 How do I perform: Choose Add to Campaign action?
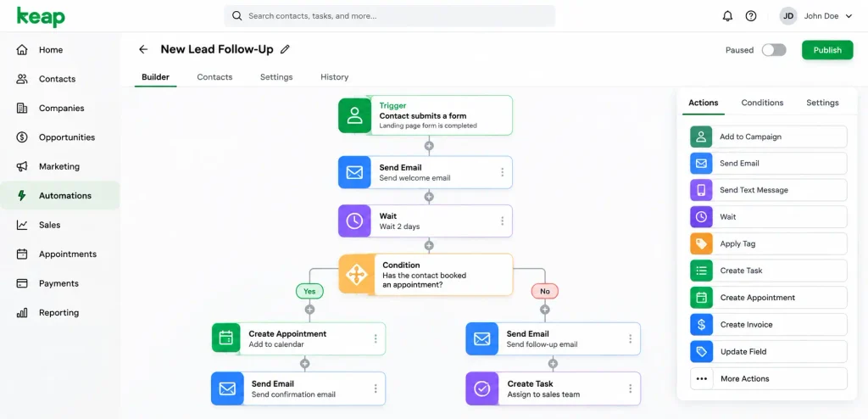(x=768, y=137)
